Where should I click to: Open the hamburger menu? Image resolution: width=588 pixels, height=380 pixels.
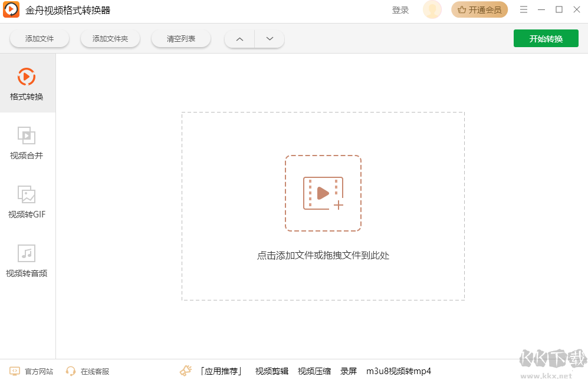click(x=524, y=9)
